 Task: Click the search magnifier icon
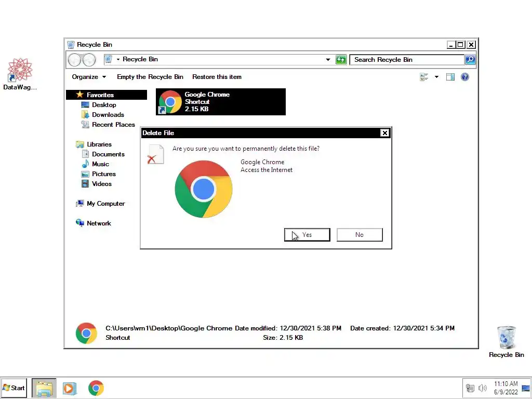470,60
